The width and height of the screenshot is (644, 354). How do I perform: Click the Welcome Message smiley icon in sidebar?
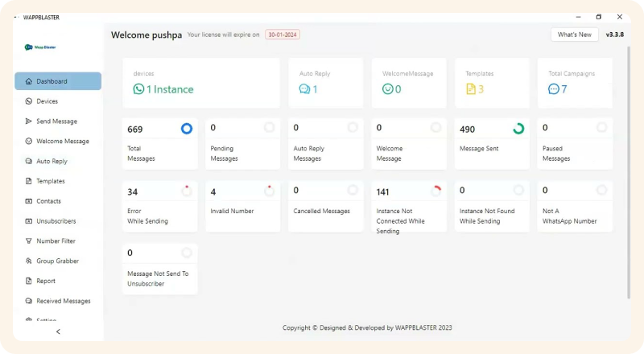[x=29, y=142]
